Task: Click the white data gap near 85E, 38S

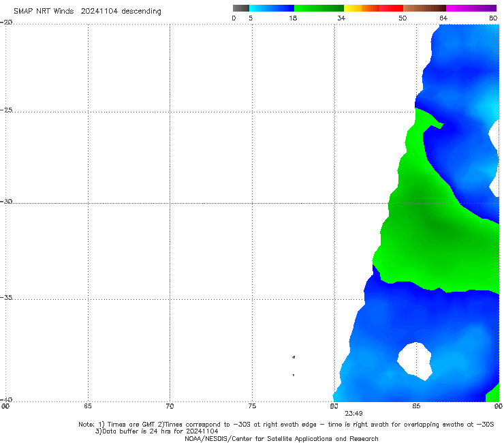Action: [x=415, y=361]
